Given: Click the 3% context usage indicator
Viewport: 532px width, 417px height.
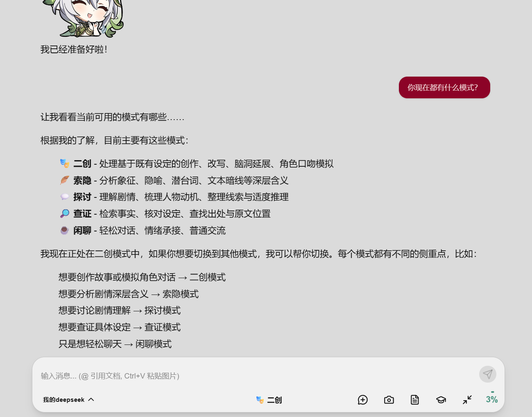Looking at the screenshot, I should point(491,399).
